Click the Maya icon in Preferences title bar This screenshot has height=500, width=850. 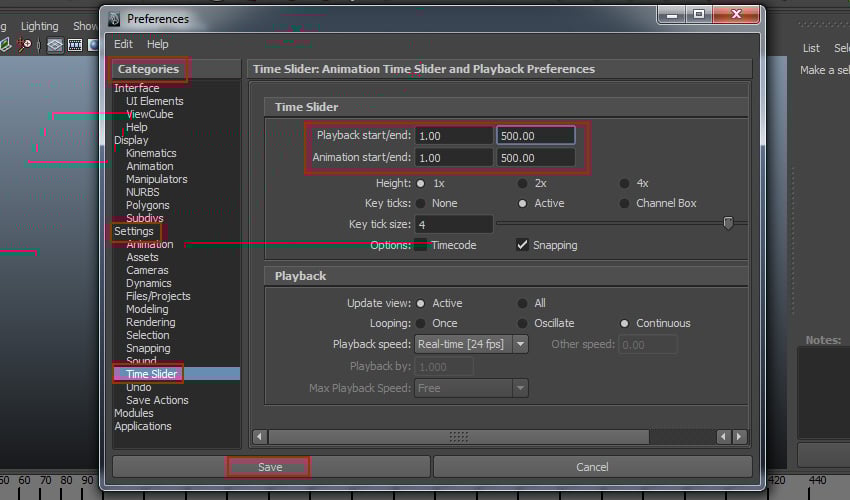114,18
